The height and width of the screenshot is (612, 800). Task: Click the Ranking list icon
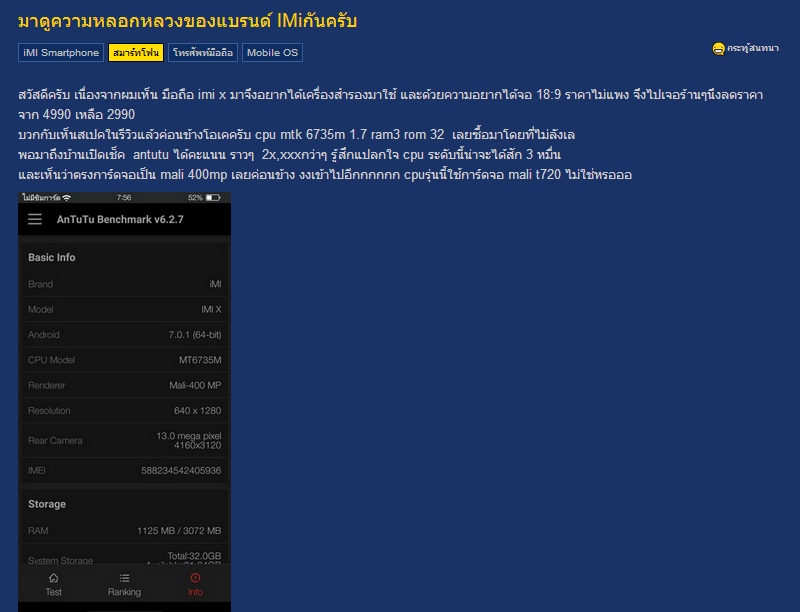(x=124, y=578)
